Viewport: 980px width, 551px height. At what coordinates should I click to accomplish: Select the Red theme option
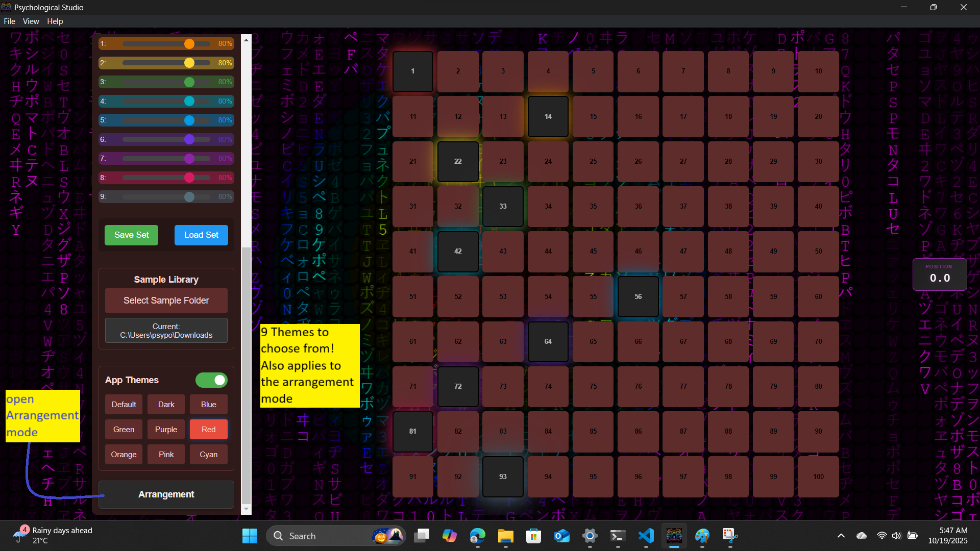pyautogui.click(x=208, y=430)
